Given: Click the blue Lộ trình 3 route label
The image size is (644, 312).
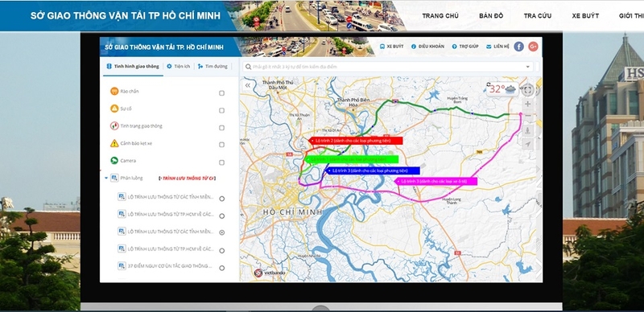Looking at the screenshot, I should pos(373,170).
